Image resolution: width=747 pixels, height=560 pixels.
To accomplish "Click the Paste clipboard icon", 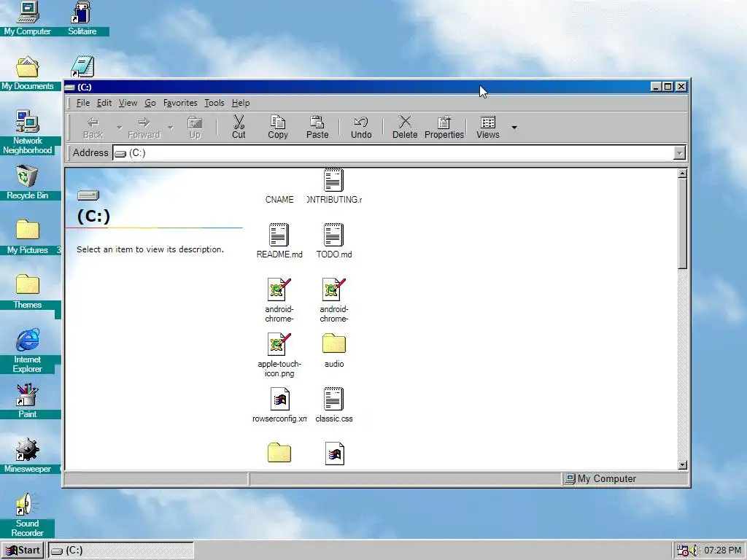I will pyautogui.click(x=317, y=122).
